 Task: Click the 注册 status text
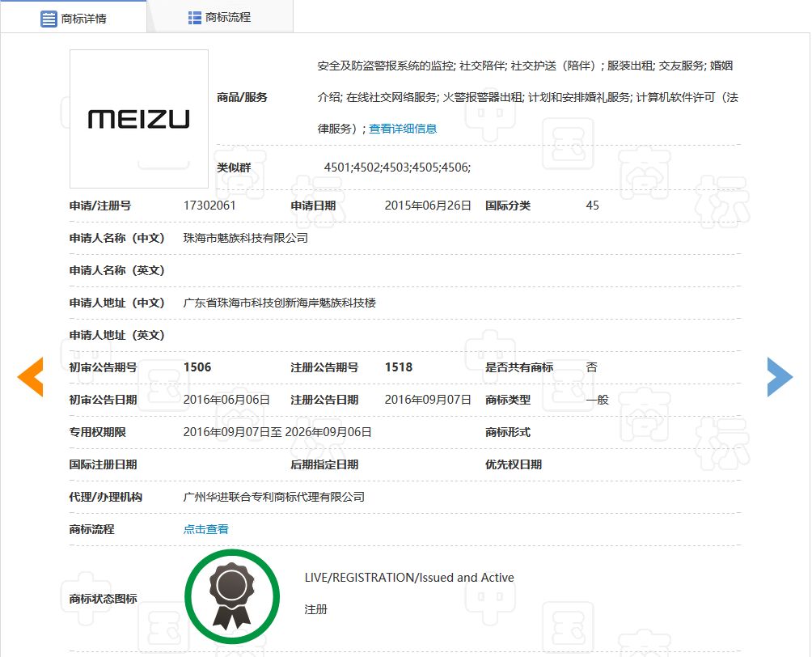point(316,609)
